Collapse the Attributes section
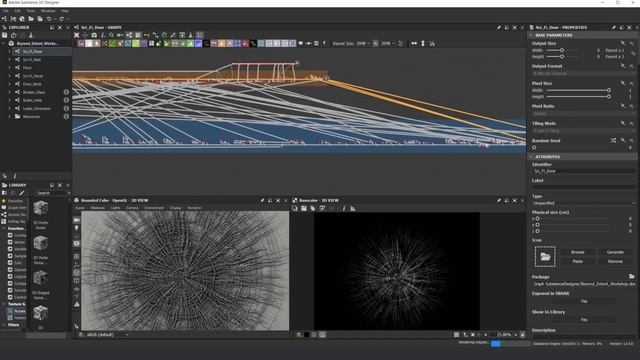Viewport: 640px width, 360px height. (x=531, y=157)
